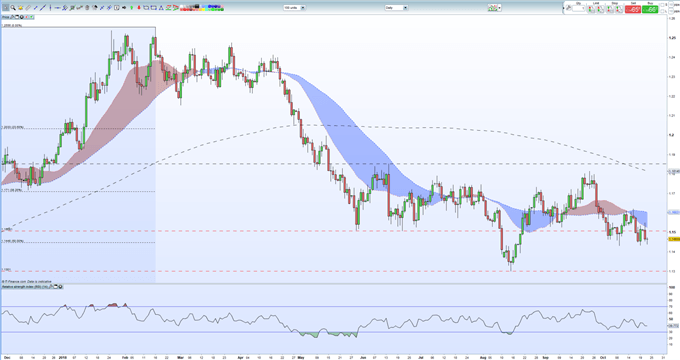Select the horizontal line drawing tool
The height and width of the screenshot is (360, 680).
point(58,7)
